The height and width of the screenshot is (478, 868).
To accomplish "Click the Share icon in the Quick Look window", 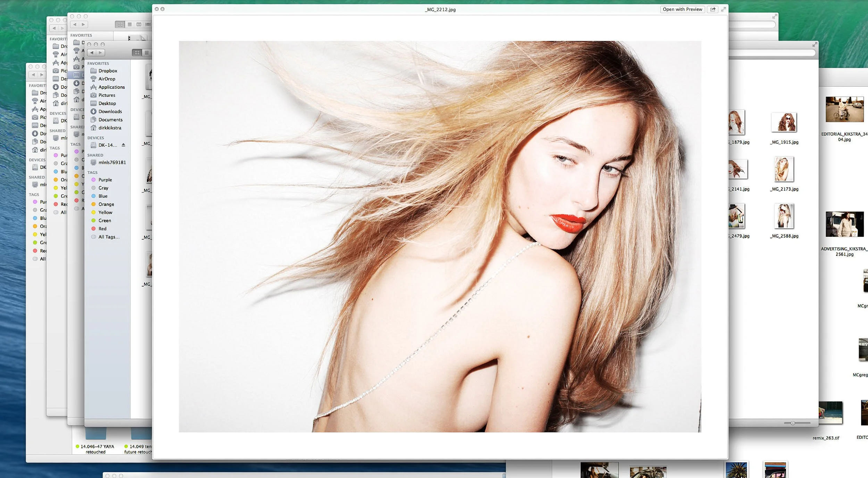I will [713, 9].
